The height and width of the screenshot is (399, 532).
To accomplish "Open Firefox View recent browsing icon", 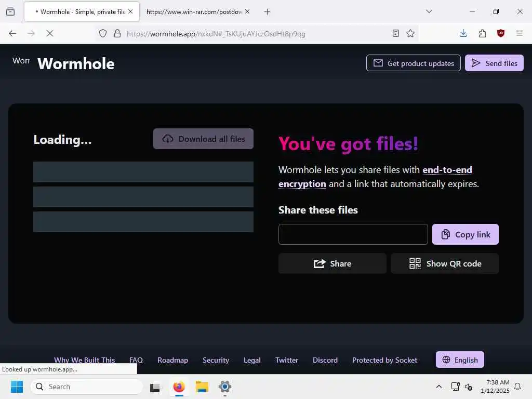I will tap(10, 11).
